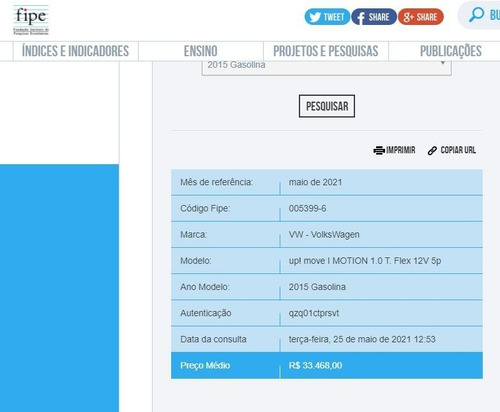500x412 pixels.
Task: Click the Pesquisar button
Action: [327, 106]
